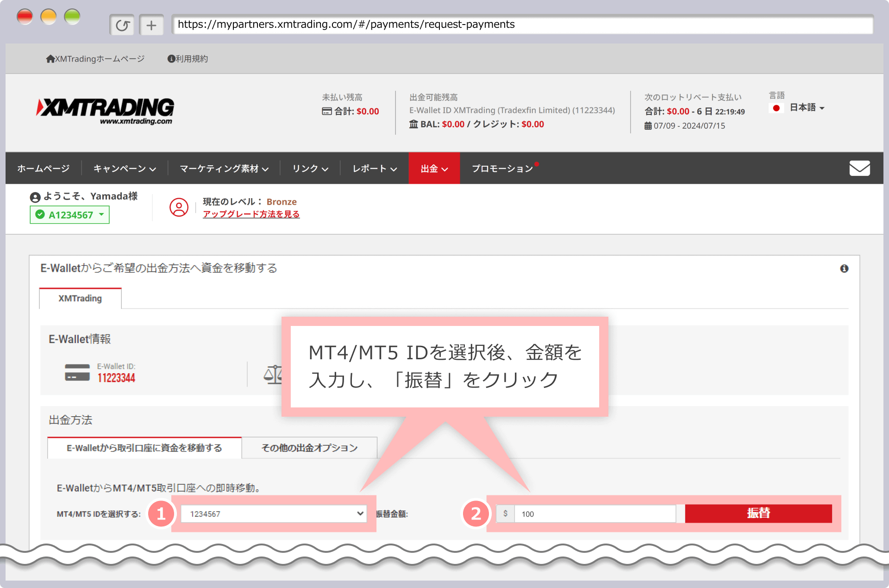Open the mail envelope icon in navbar
The height and width of the screenshot is (588, 889).
(859, 168)
